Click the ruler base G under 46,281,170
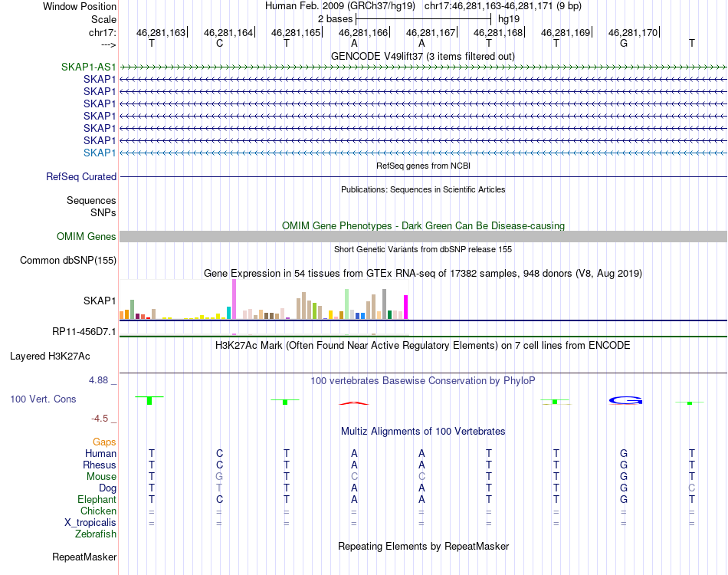This screenshot has height=575, width=728. [x=624, y=43]
